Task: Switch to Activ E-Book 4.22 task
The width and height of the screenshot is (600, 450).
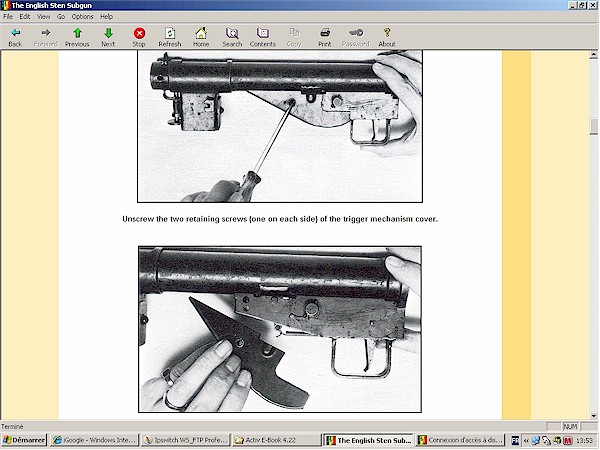Action: point(276,440)
